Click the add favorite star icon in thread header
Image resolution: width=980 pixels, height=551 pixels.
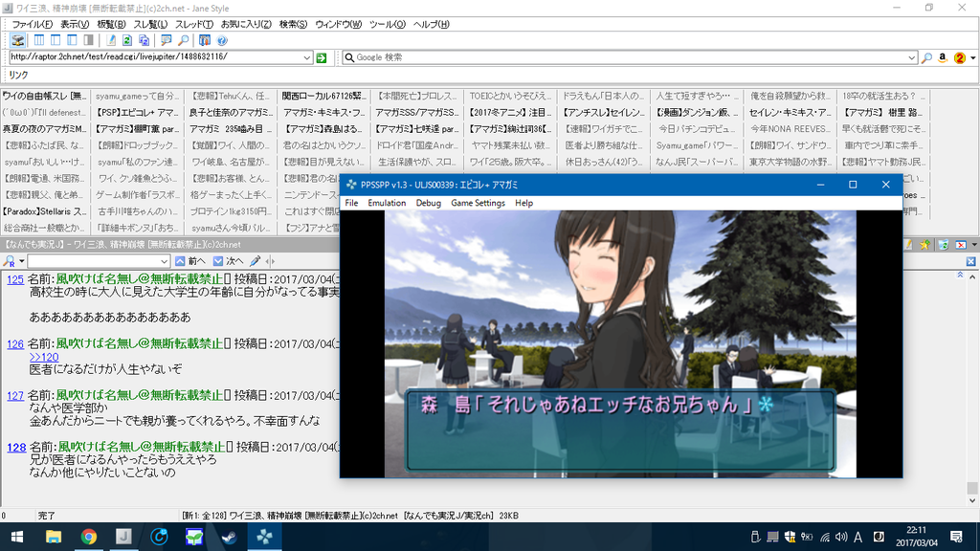[925, 245]
